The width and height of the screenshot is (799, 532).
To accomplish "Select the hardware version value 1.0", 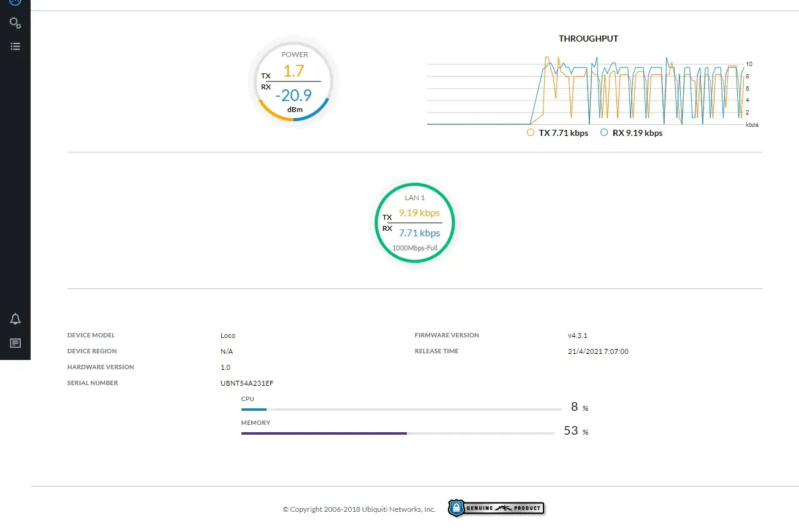I will coord(225,367).
